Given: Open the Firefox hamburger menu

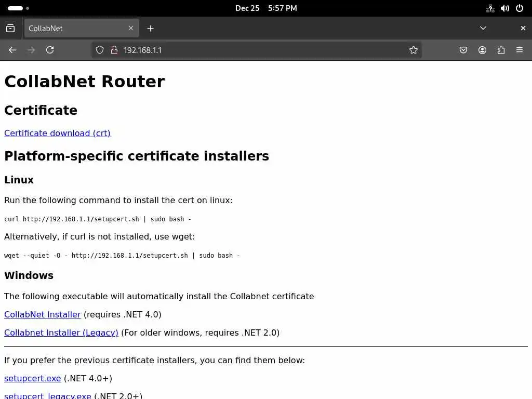Looking at the screenshot, I should [520, 50].
